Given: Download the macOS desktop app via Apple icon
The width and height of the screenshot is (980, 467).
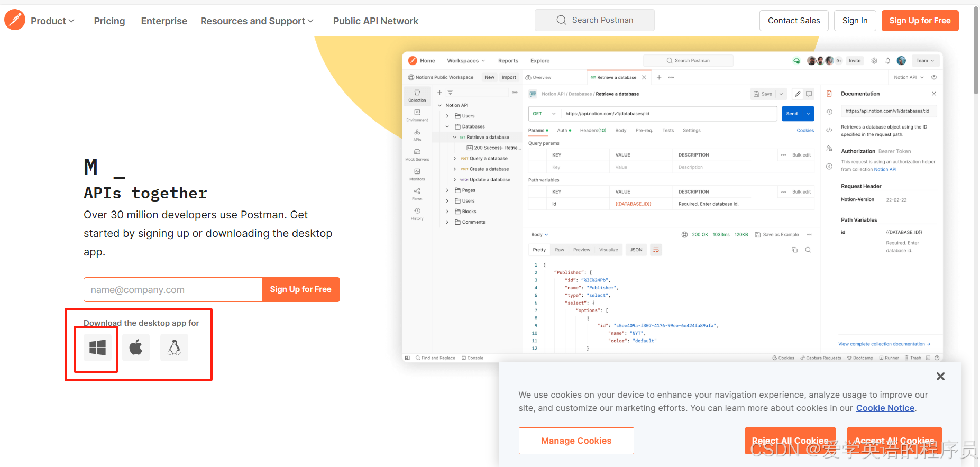Looking at the screenshot, I should tap(136, 347).
